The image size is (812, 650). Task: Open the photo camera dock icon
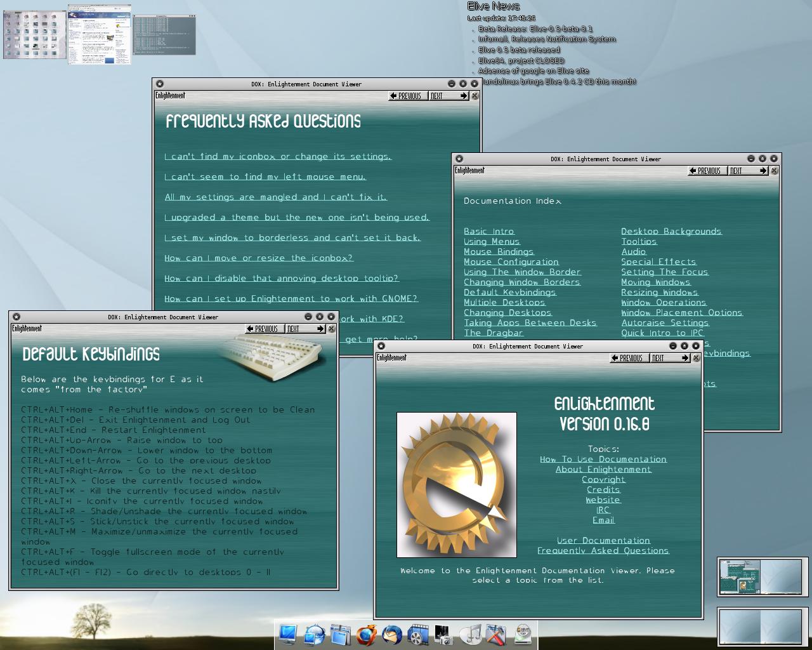(444, 634)
